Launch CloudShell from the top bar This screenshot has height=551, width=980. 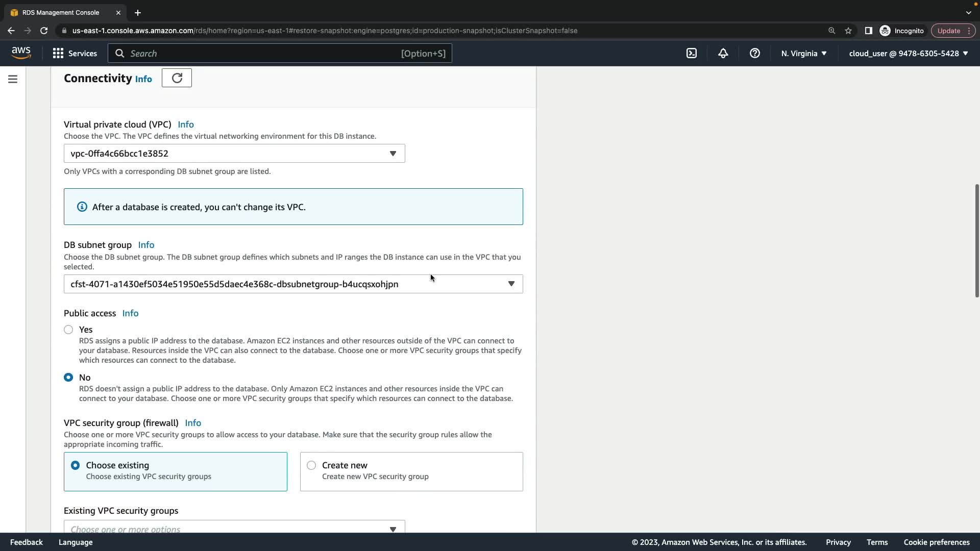(691, 53)
